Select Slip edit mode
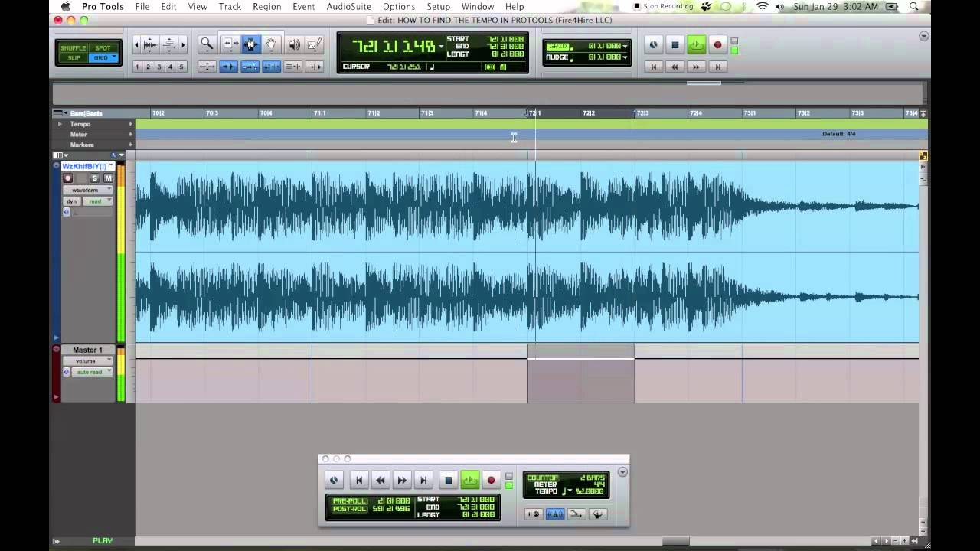 pyautogui.click(x=73, y=58)
